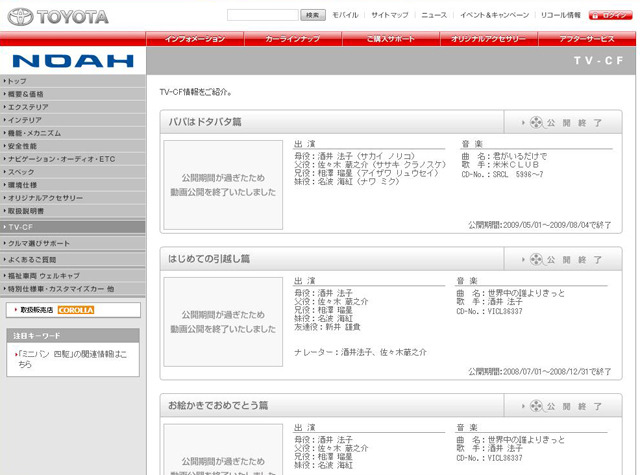This screenshot has width=640, height=475.
Task: Click the お絵かきでおめでとう篇 video placeholder
Action: click(x=223, y=449)
